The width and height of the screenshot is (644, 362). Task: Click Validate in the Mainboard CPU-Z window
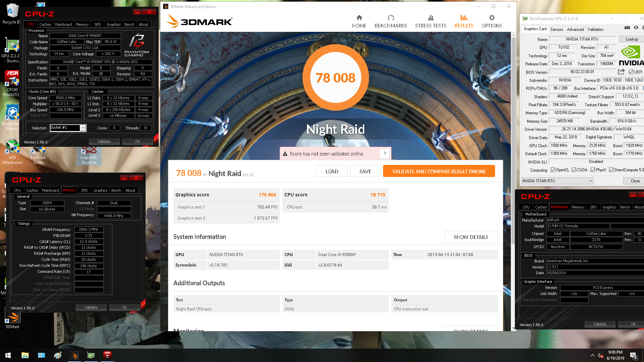[x=600, y=324]
